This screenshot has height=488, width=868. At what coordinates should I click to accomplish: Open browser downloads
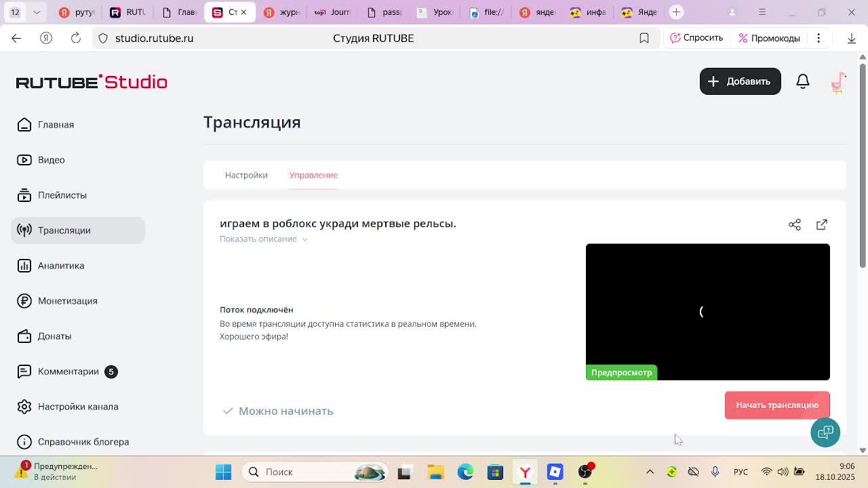852,38
